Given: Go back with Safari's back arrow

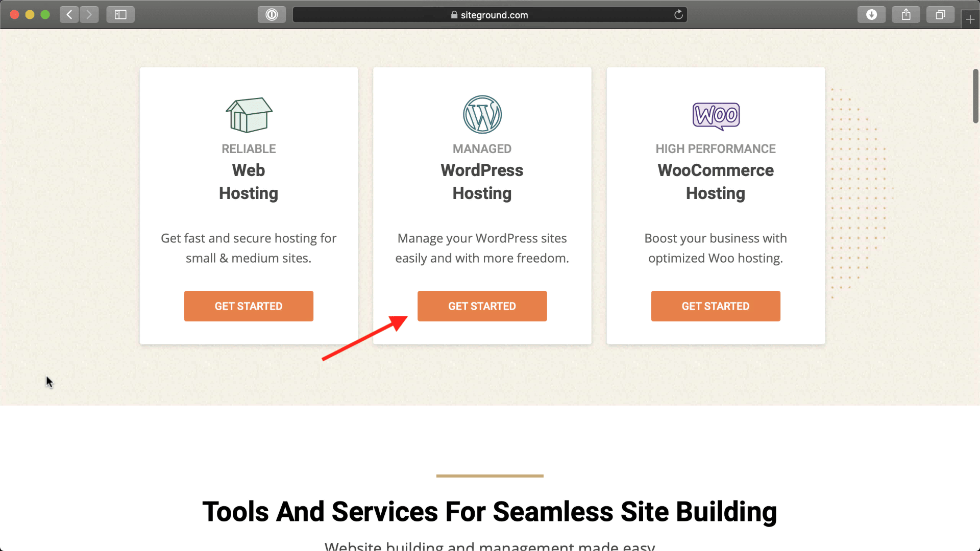Looking at the screenshot, I should pos(69,14).
